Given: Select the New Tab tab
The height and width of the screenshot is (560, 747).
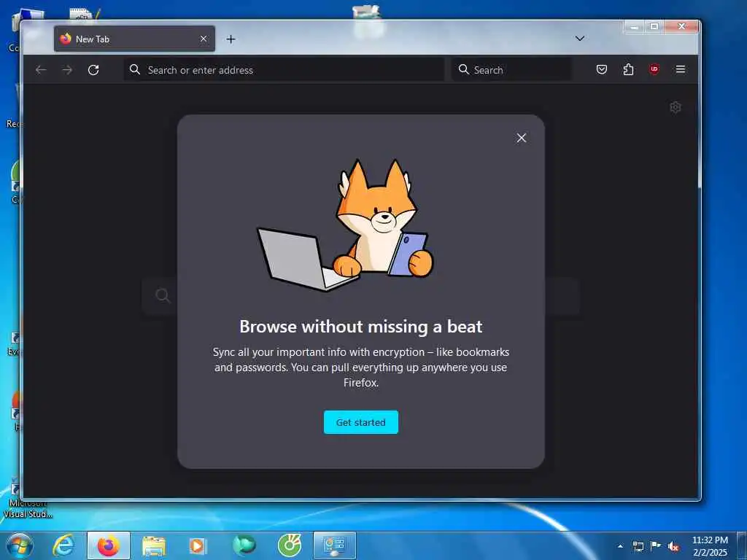Looking at the screenshot, I should pos(134,39).
